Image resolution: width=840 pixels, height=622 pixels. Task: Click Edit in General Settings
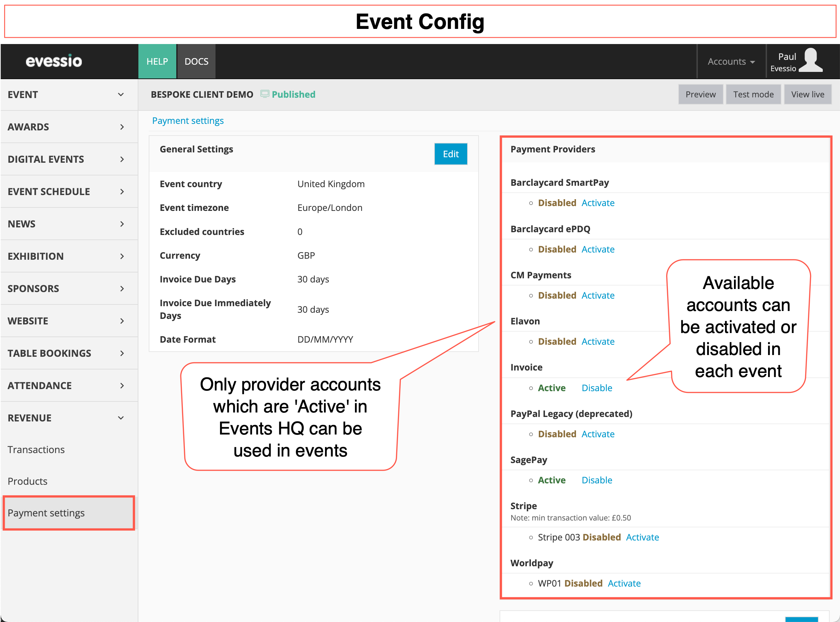click(451, 154)
